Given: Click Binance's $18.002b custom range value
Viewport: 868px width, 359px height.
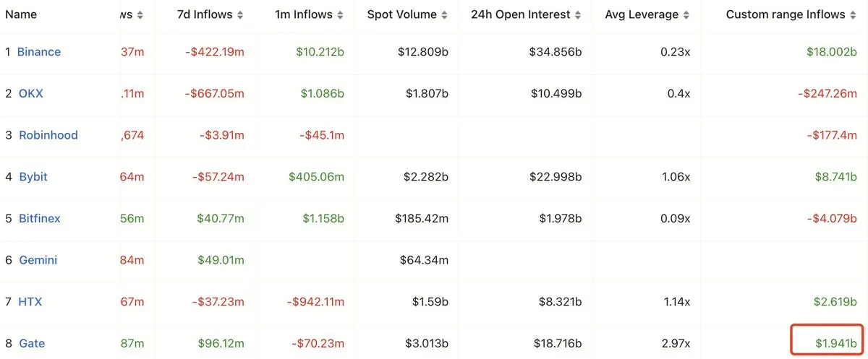Looking at the screenshot, I should point(832,52).
